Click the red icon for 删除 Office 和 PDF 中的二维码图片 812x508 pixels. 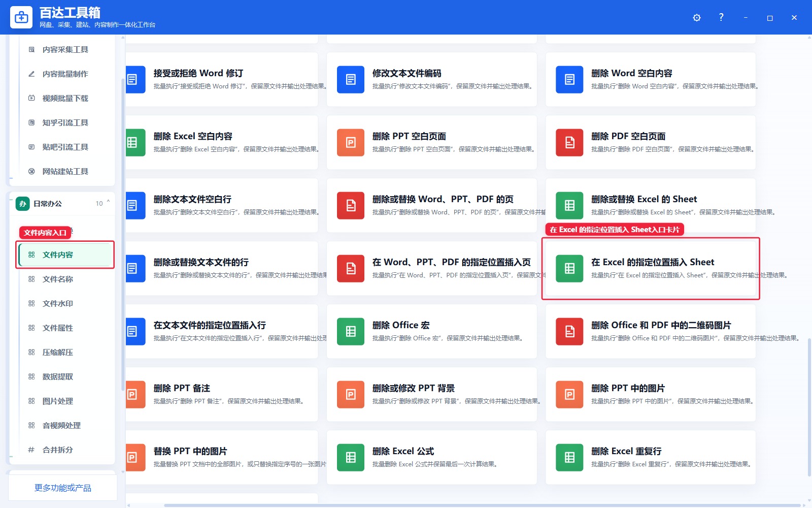[x=569, y=331]
